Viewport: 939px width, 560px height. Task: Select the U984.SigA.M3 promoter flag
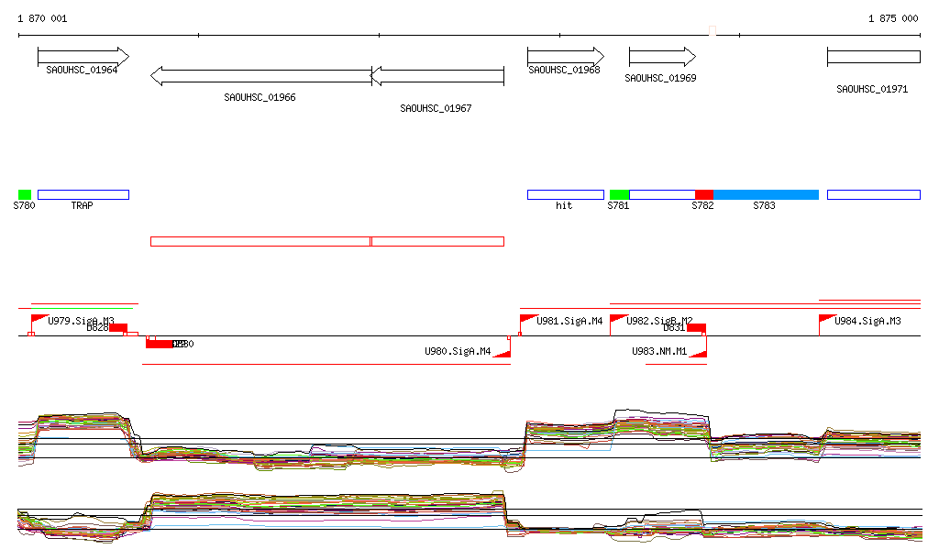(x=827, y=319)
